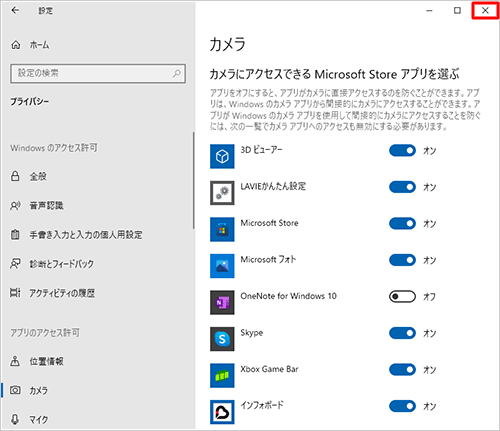
Task: Minimize the settings window
Action: (x=429, y=10)
